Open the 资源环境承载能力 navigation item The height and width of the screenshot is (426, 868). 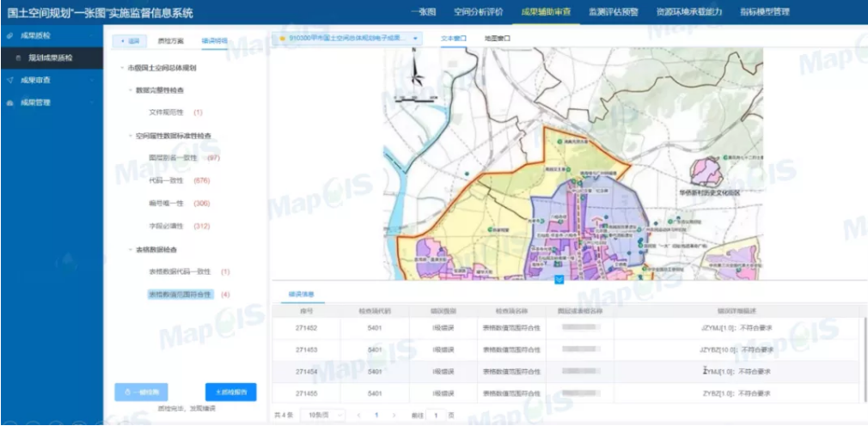click(688, 12)
